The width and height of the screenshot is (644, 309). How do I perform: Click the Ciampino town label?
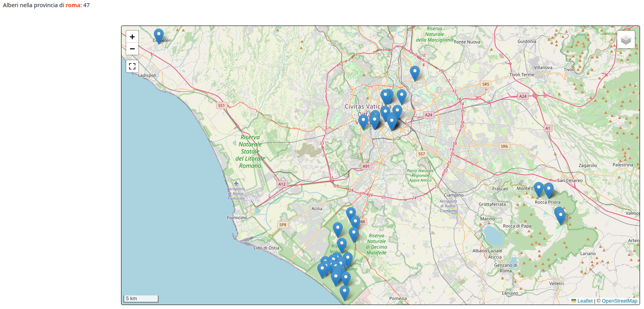coord(454,195)
